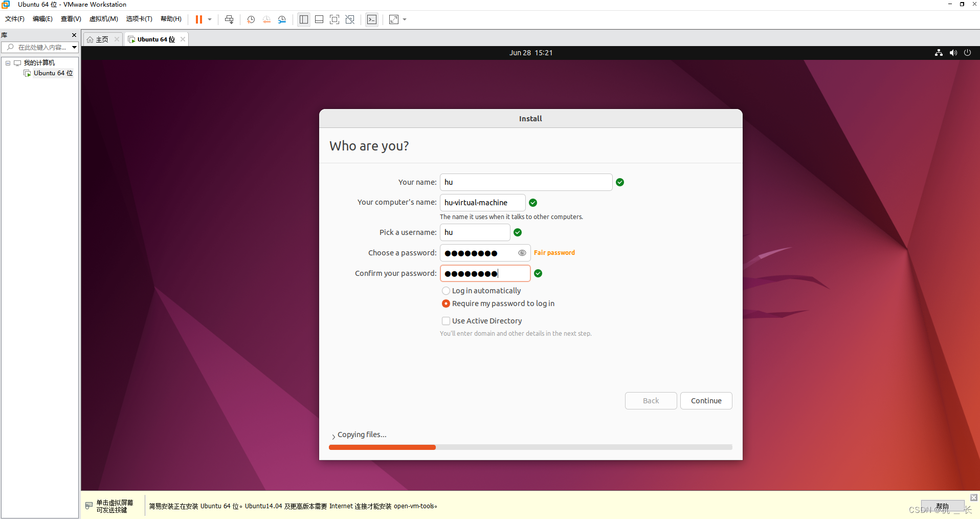The height and width of the screenshot is (519, 980).
Task: Click the VMware Workstation title bar icon
Action: [6, 4]
